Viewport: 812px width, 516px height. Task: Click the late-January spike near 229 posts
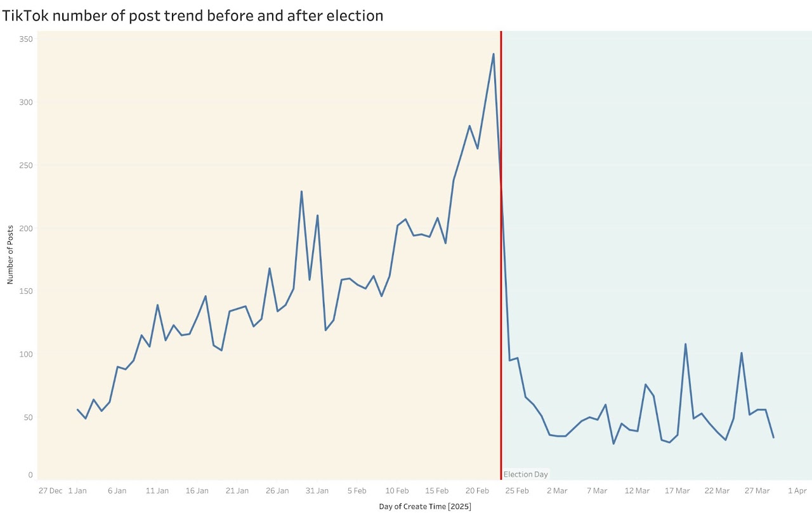pos(301,192)
